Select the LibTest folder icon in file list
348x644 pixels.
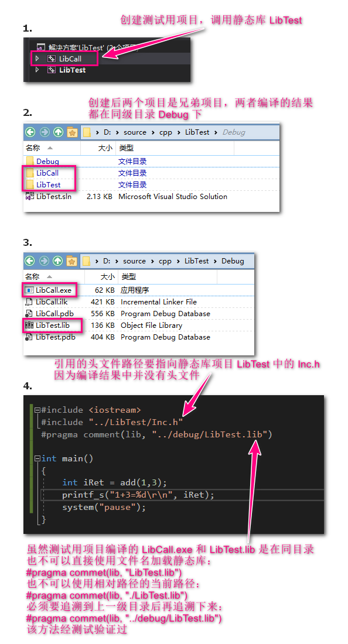[30, 184]
